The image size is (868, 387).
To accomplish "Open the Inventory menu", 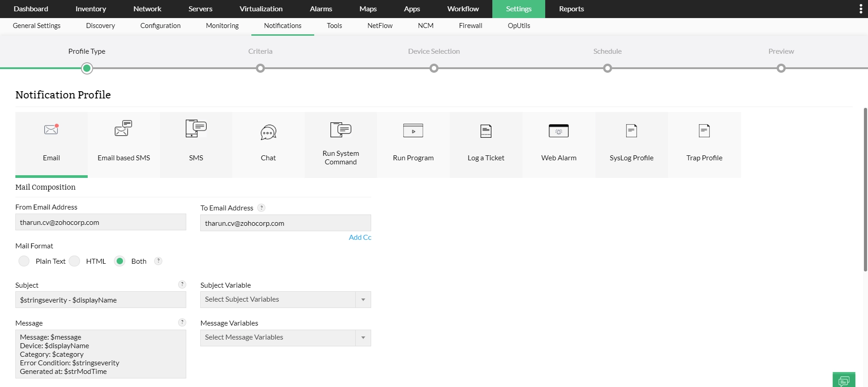I will point(91,9).
